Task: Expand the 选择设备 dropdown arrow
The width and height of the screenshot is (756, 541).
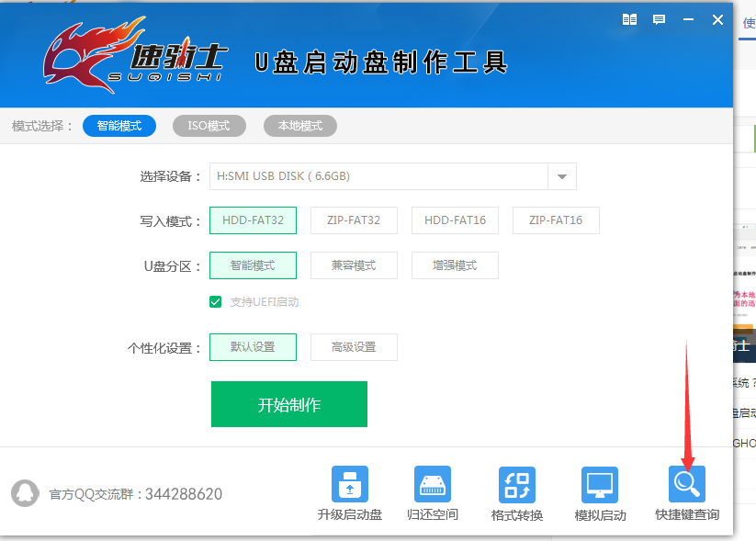Action: coord(561,176)
